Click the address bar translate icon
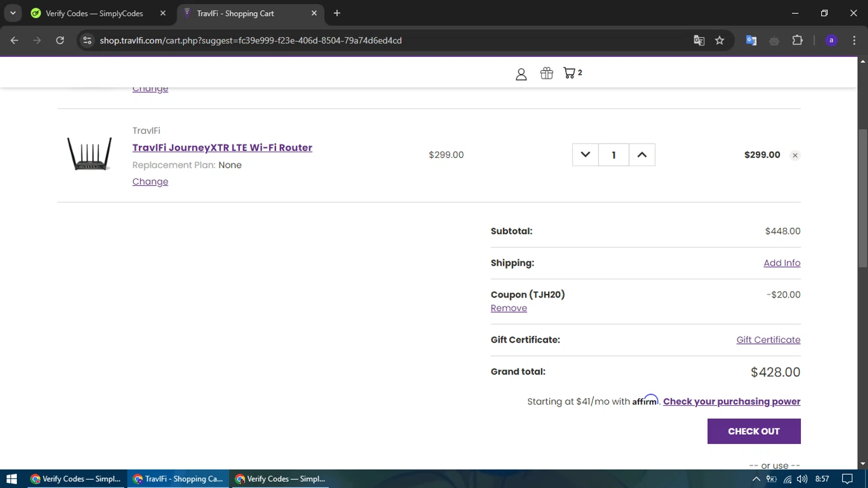 click(699, 41)
